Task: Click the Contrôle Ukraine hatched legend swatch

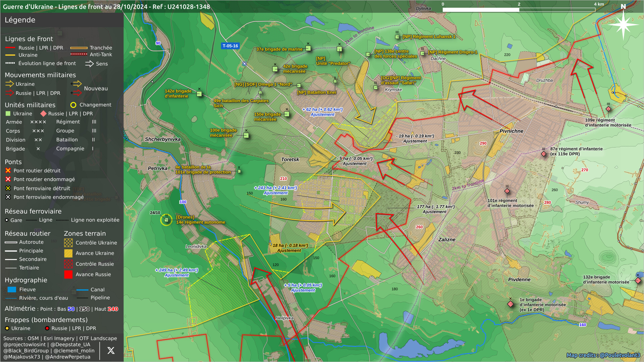Action: tap(68, 243)
